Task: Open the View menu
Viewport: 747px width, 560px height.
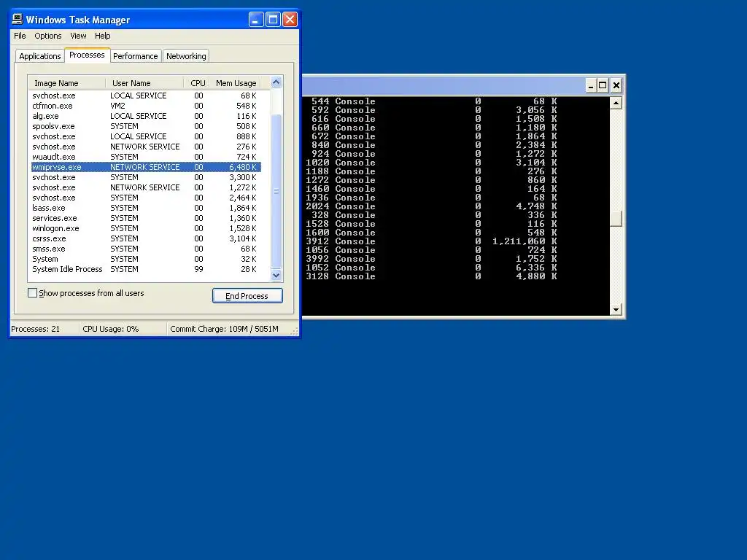Action: 78,36
